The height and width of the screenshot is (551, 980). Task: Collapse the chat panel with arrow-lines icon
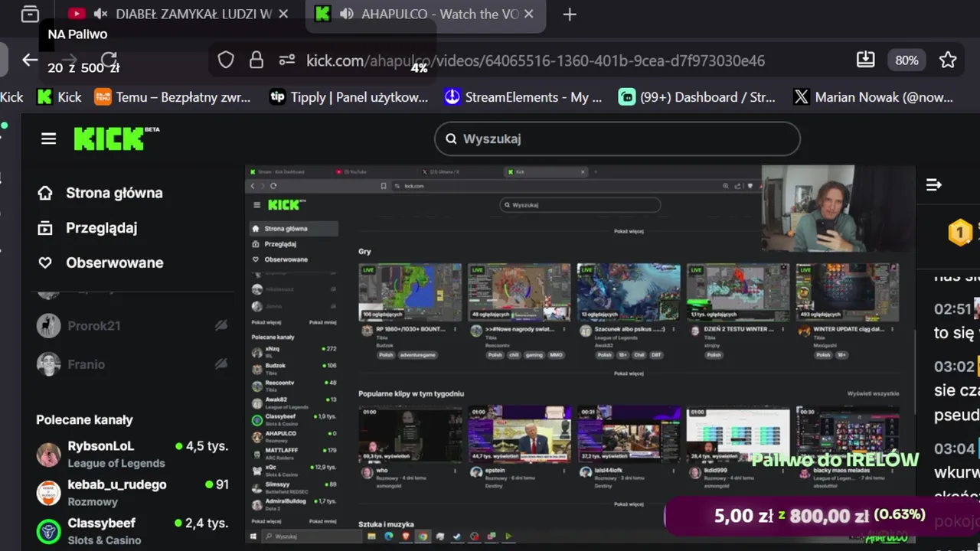click(933, 184)
